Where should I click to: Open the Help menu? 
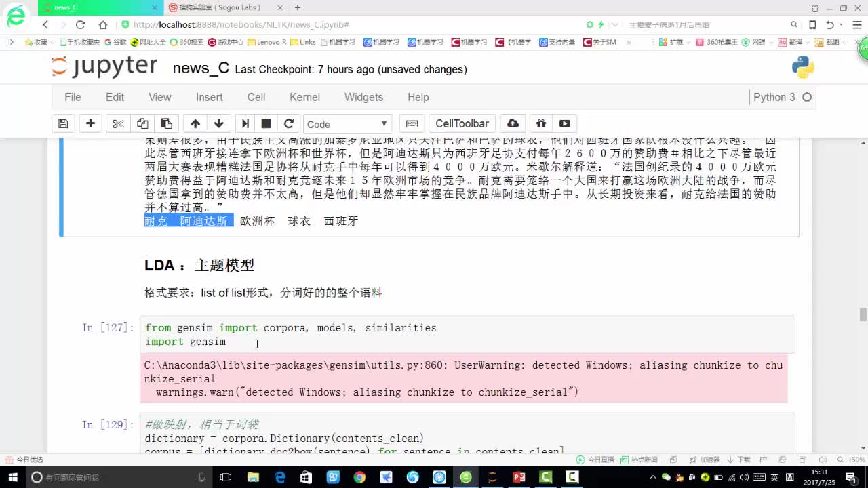pyautogui.click(x=418, y=97)
